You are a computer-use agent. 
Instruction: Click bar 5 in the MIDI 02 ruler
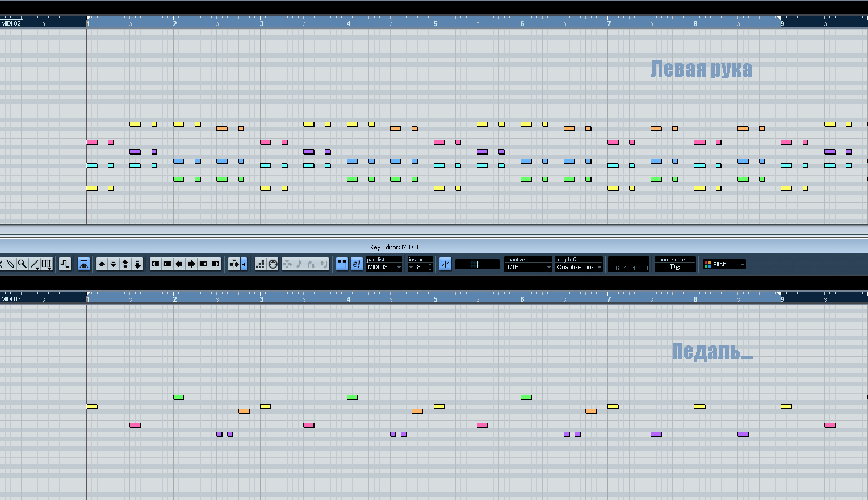[x=435, y=23]
